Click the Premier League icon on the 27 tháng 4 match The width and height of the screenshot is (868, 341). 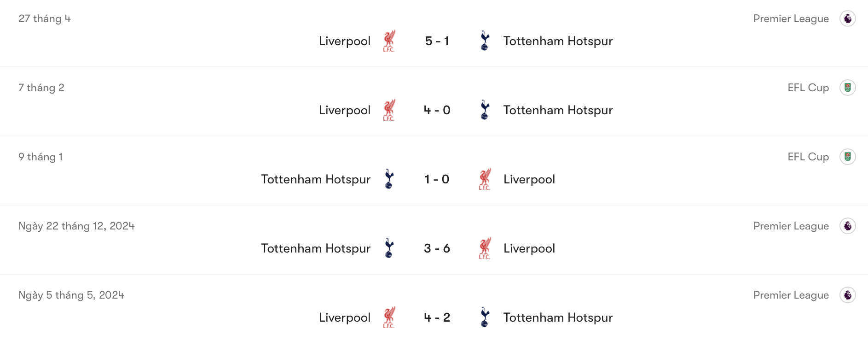(x=848, y=18)
